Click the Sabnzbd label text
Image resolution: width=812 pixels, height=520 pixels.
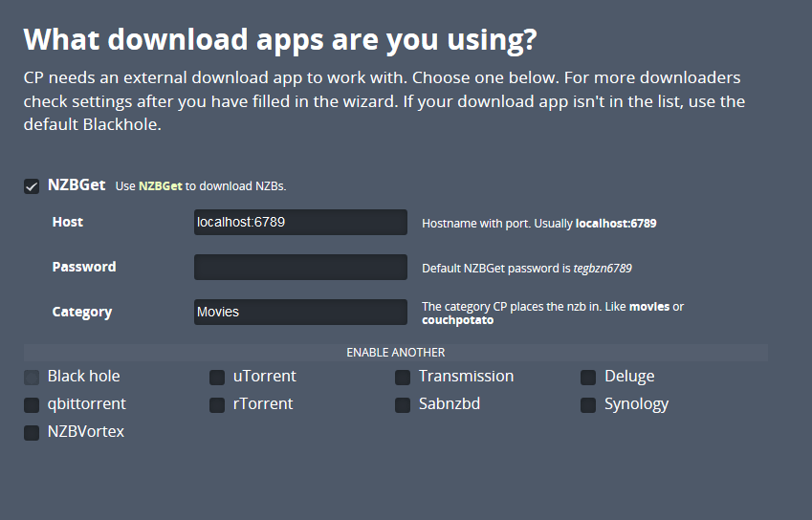click(x=450, y=404)
